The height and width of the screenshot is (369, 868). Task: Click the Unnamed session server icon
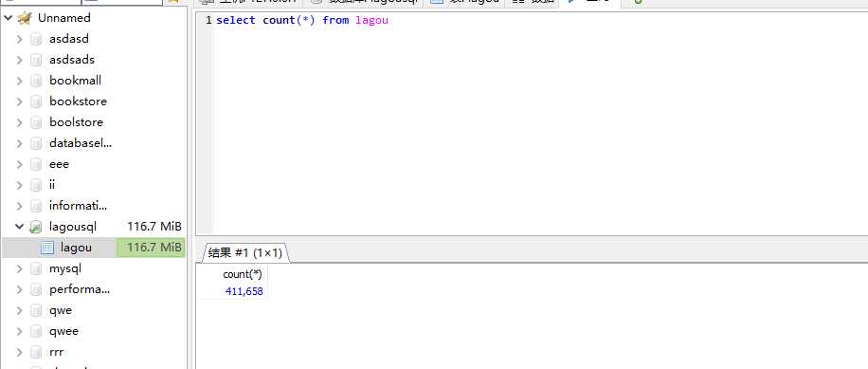(25, 18)
